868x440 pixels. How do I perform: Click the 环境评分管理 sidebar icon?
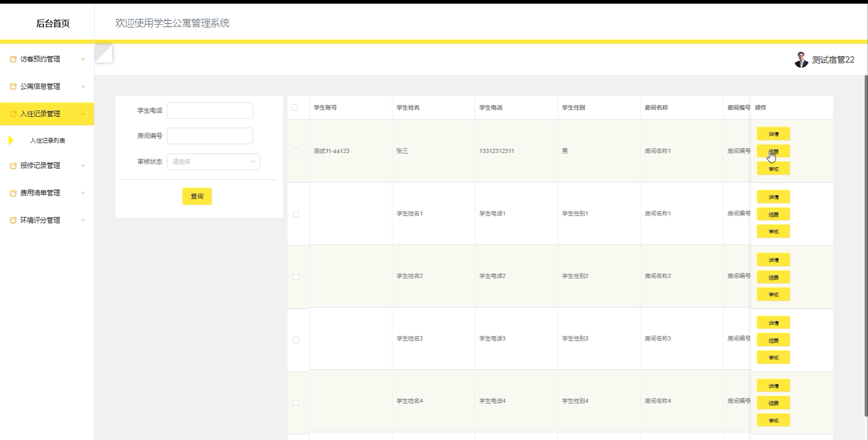13,220
